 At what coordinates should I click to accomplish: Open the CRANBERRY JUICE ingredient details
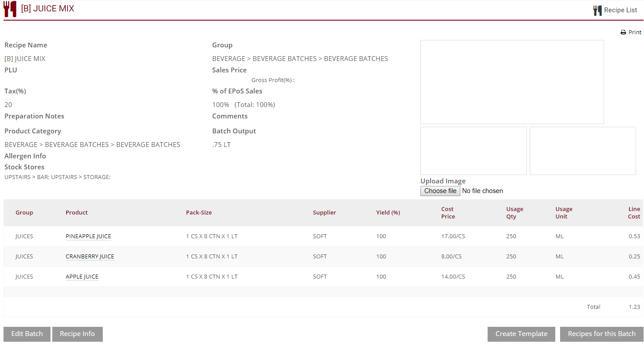[x=90, y=256]
